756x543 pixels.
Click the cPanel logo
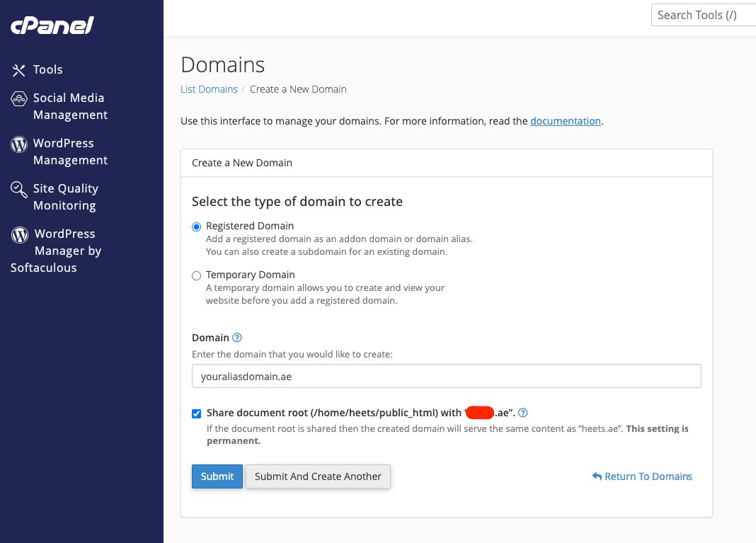52,25
